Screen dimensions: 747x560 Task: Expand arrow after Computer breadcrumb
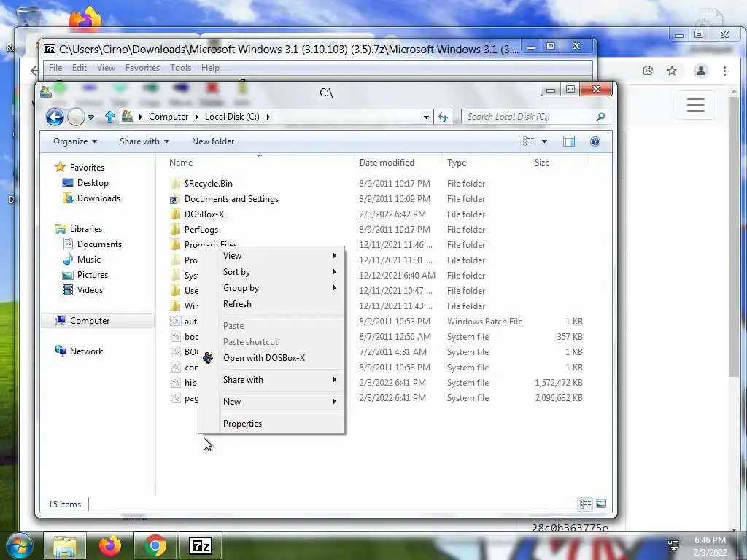pos(197,117)
